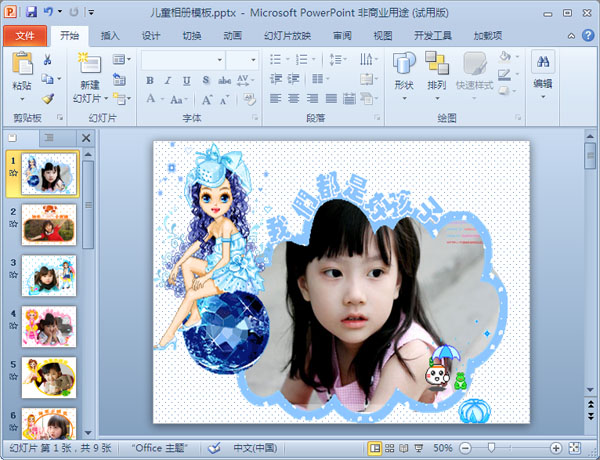Viewport: 600px width, 460px height.
Task: Click the Chinese language status button
Action: pyautogui.click(x=255, y=448)
